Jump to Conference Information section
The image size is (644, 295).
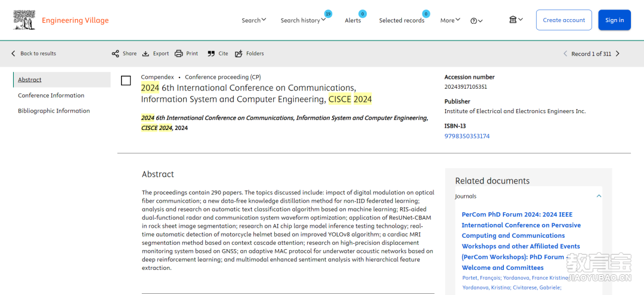51,95
